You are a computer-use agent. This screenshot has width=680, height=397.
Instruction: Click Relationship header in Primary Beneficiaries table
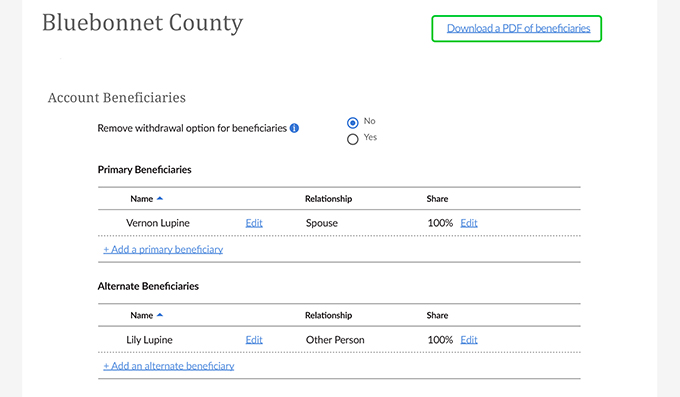tap(328, 199)
